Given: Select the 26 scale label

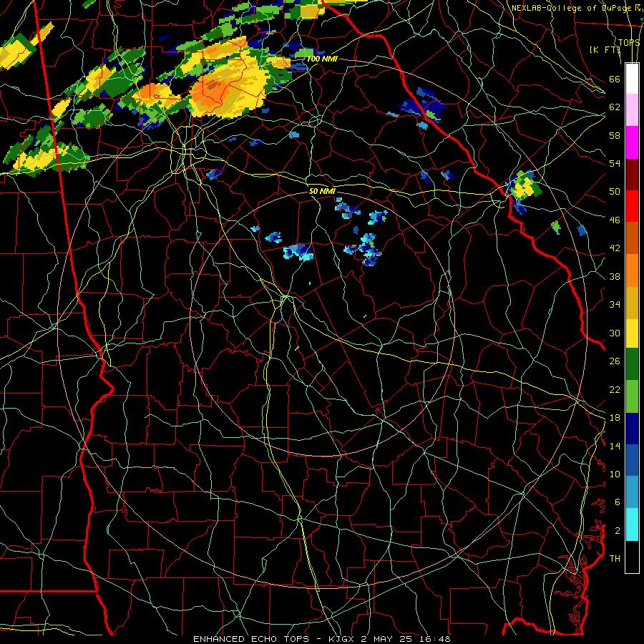Looking at the screenshot, I should click(615, 361).
